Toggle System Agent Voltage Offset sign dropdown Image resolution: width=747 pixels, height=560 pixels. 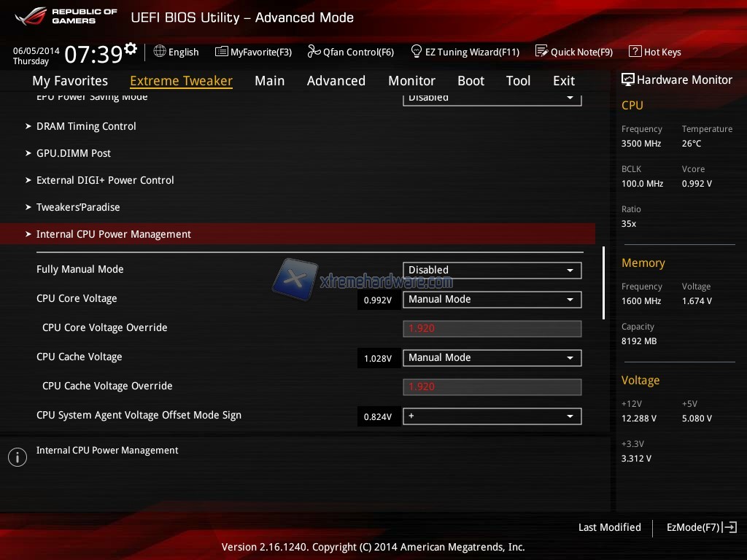click(492, 416)
